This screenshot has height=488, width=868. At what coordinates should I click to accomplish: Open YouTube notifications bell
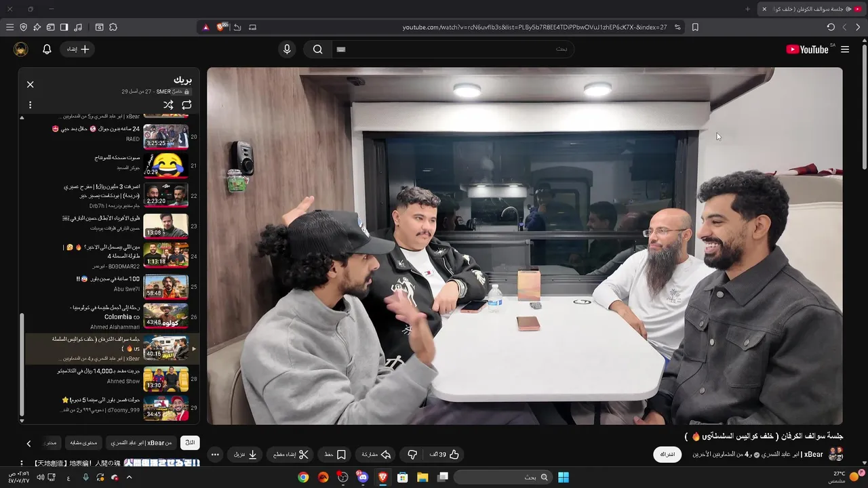47,49
